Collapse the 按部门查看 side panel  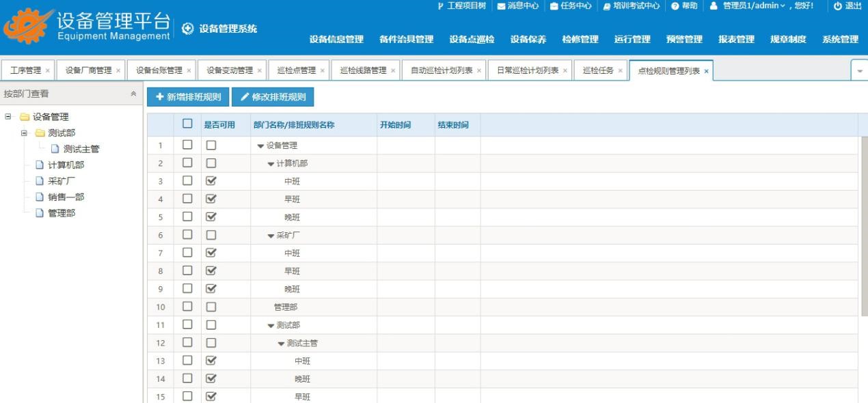(133, 94)
